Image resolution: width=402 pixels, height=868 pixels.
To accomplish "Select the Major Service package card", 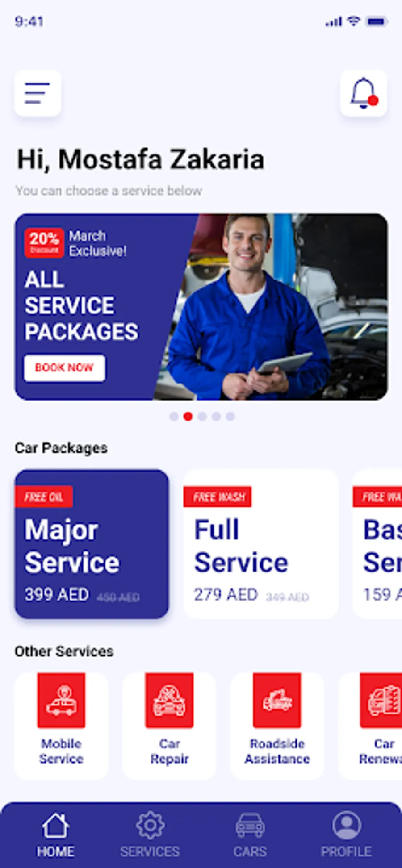I will click(x=92, y=544).
